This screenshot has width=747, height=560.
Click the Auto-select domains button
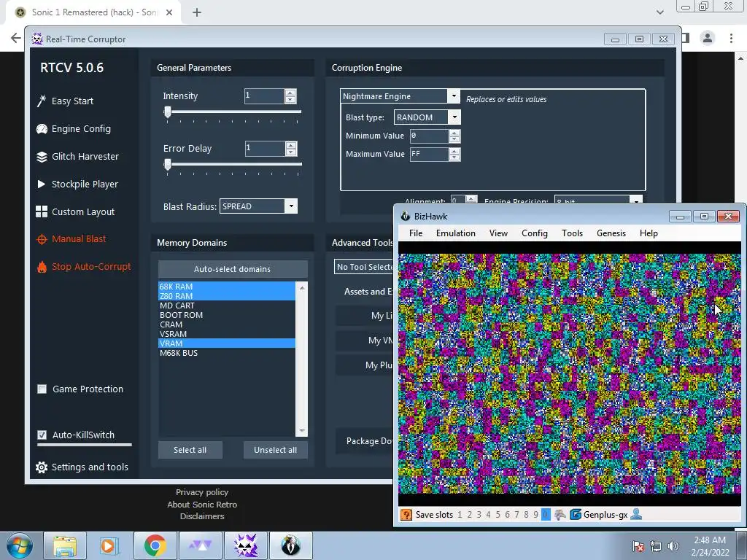pyautogui.click(x=233, y=269)
